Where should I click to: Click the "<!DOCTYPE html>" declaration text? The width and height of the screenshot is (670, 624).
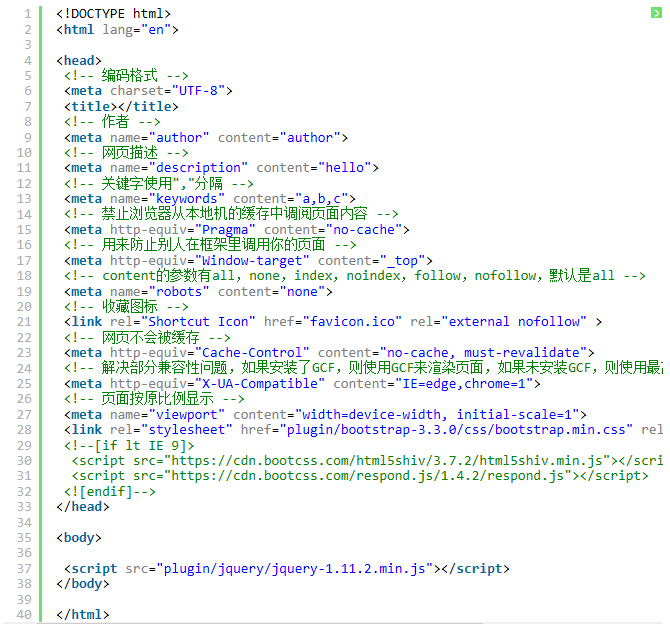click(x=113, y=14)
